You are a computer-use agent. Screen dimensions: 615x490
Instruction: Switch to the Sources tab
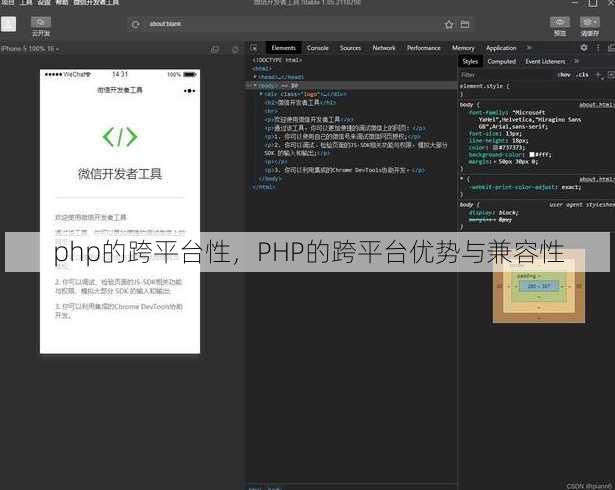pos(350,48)
